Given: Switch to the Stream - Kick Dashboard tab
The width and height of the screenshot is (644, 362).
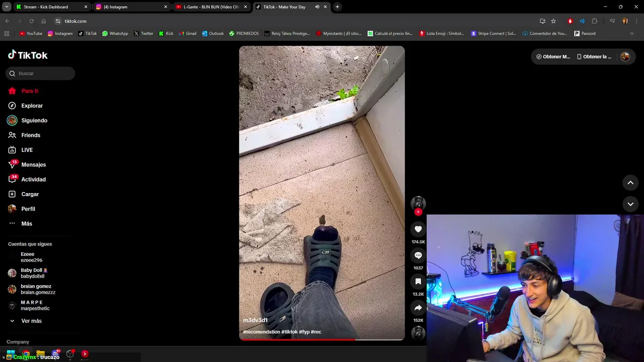Looking at the screenshot, I should (52, 7).
